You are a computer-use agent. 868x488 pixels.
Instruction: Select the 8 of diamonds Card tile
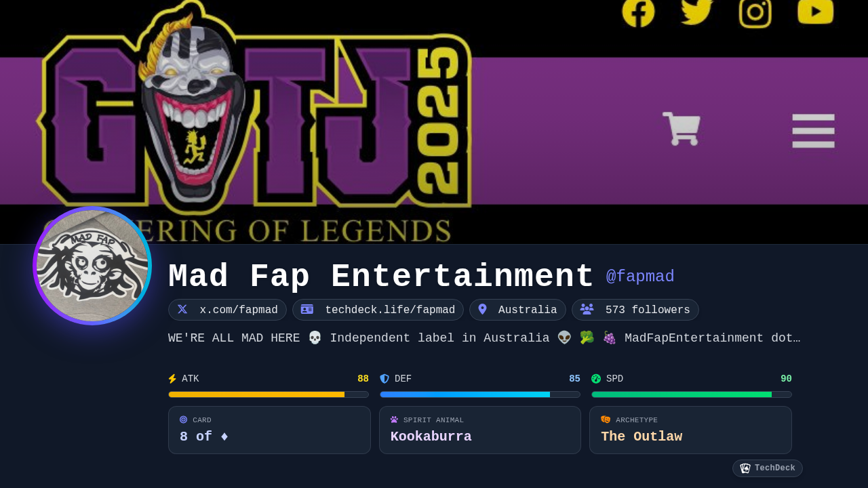click(269, 430)
